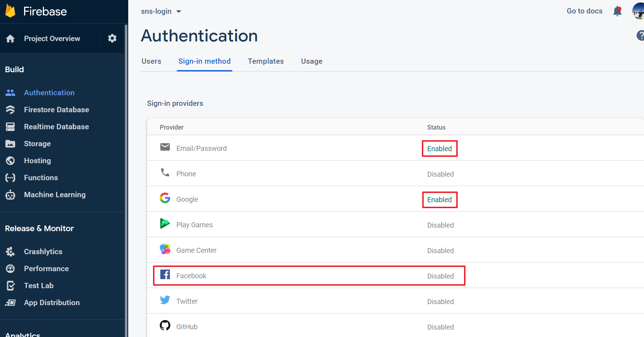Click Google Enabled status

click(x=439, y=200)
